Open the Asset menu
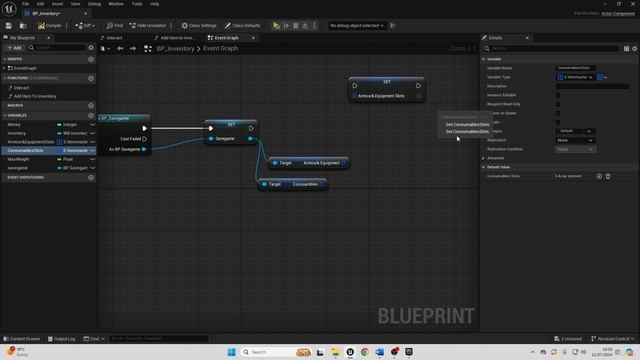Screen dimensions: 640x360 [x=58, y=4]
